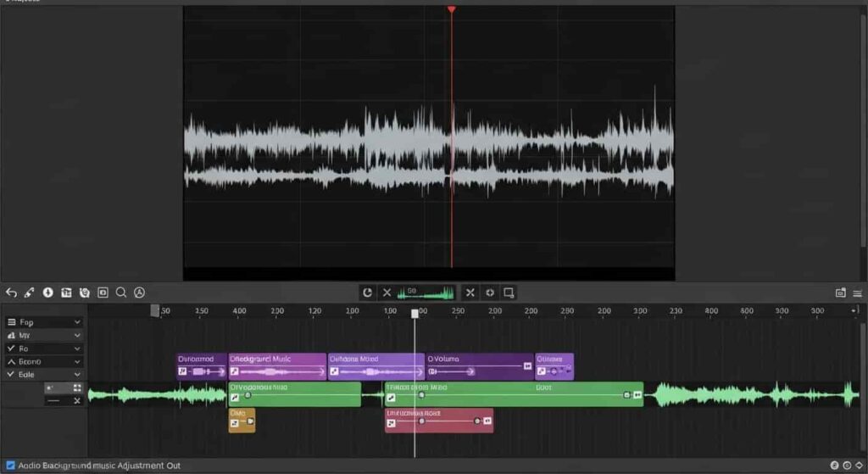The width and height of the screenshot is (868, 474).
Task: Toggle the checkmark on the 'Eale' track
Action: click(x=11, y=374)
